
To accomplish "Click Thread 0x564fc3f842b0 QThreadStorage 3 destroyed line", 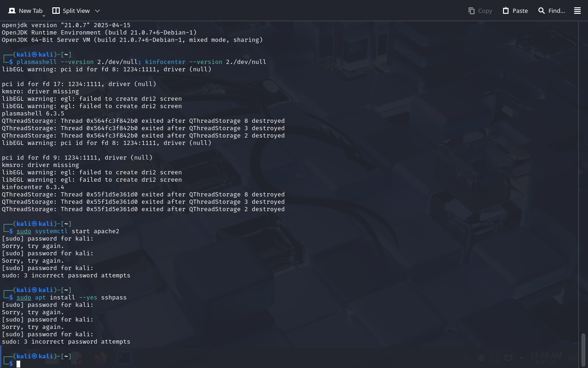I will pos(143,128).
